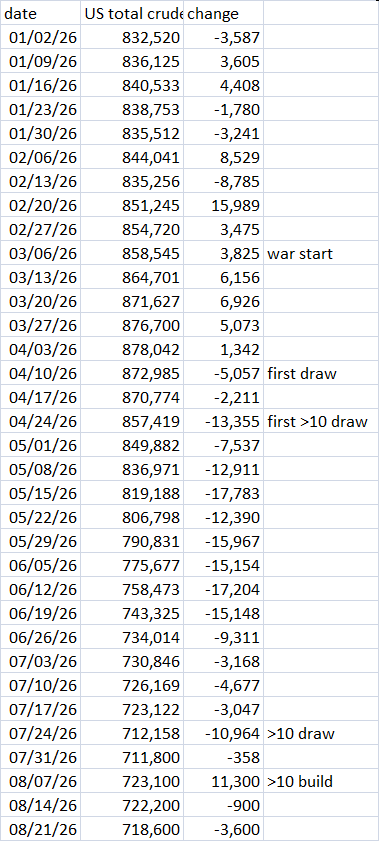This screenshot has width=379, height=841.
Task: Click the date cell 03/06/26
Action: [41, 253]
